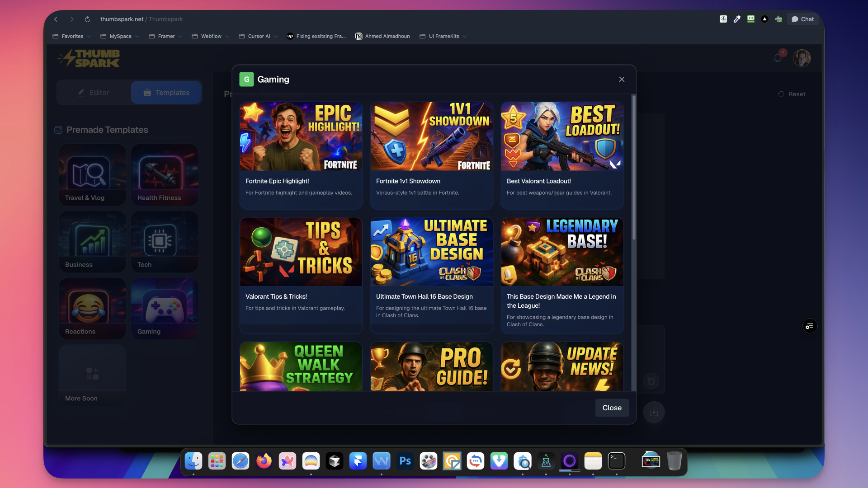Open Finder from the Dock
868x488 pixels.
coord(193,461)
